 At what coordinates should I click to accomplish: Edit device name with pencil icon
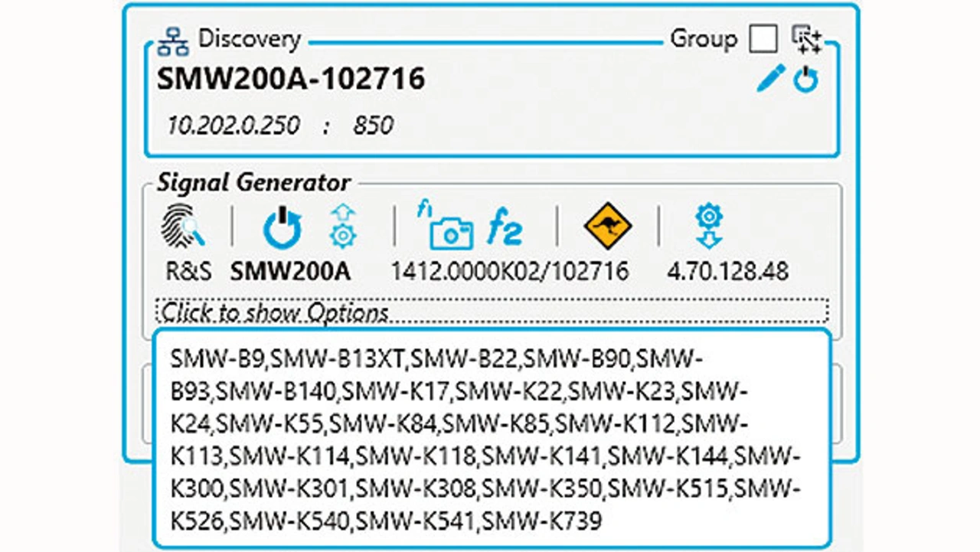pos(770,79)
